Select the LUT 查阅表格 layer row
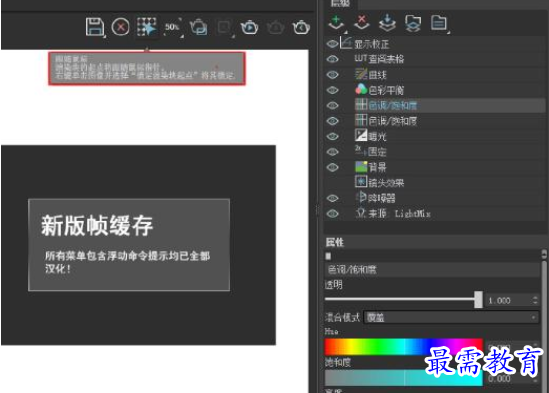 click(434, 59)
